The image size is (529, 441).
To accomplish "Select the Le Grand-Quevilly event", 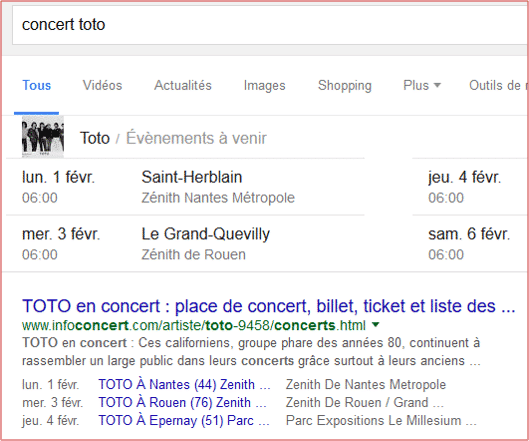I will [x=185, y=243].
